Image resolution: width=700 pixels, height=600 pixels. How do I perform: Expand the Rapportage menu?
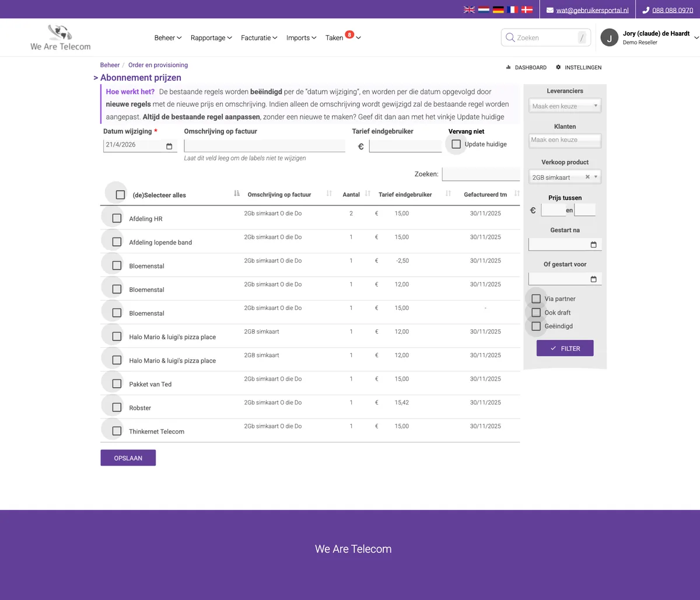point(211,37)
